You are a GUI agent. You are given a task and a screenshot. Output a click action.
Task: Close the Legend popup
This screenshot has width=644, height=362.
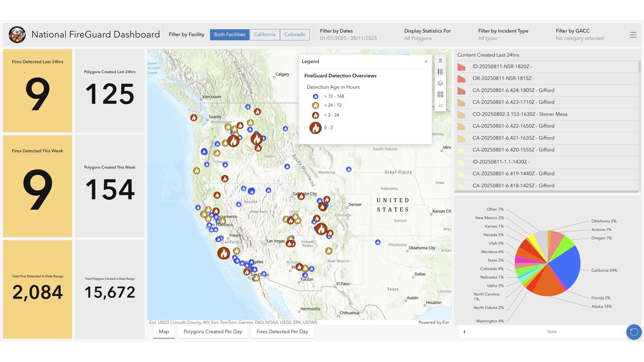(x=426, y=61)
